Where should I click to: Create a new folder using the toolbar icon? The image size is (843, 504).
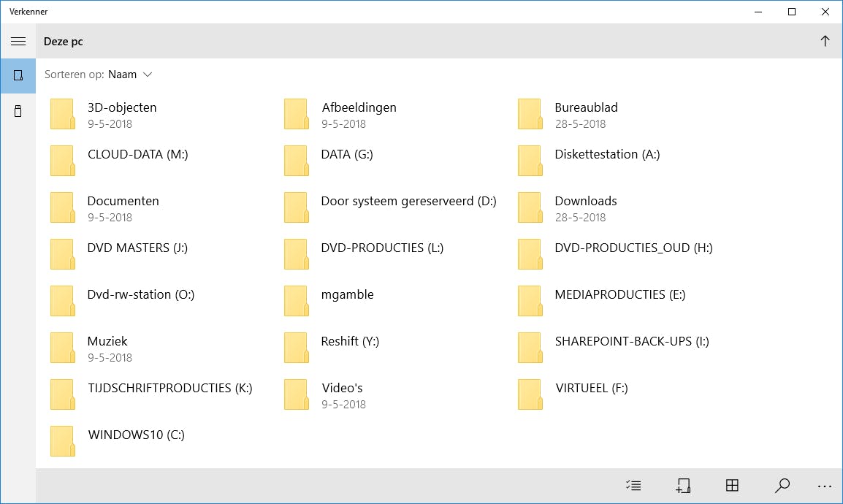tap(683, 486)
